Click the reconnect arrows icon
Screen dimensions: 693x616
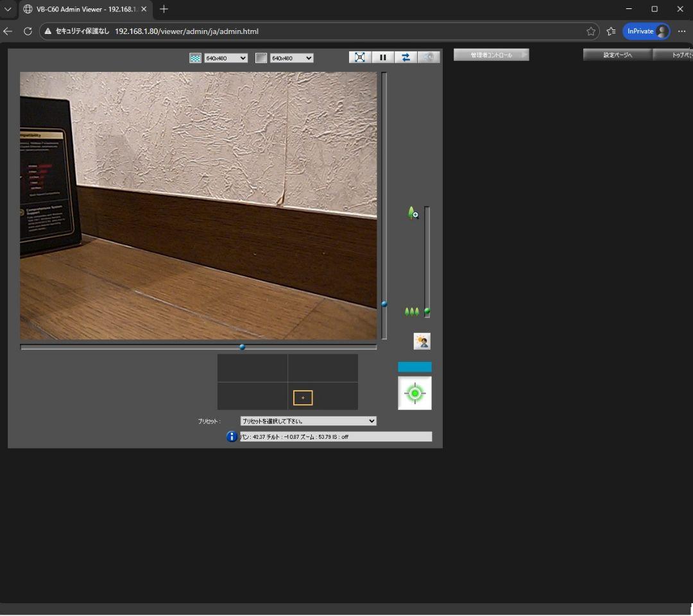click(406, 57)
